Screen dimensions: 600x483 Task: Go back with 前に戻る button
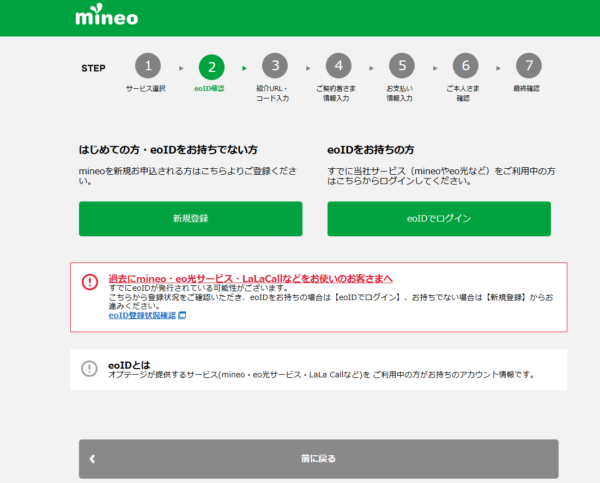pos(318,459)
